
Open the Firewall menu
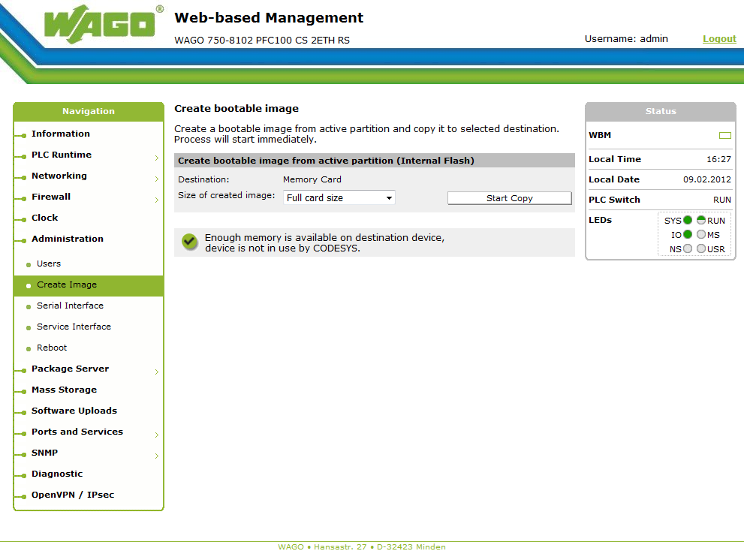(x=51, y=197)
